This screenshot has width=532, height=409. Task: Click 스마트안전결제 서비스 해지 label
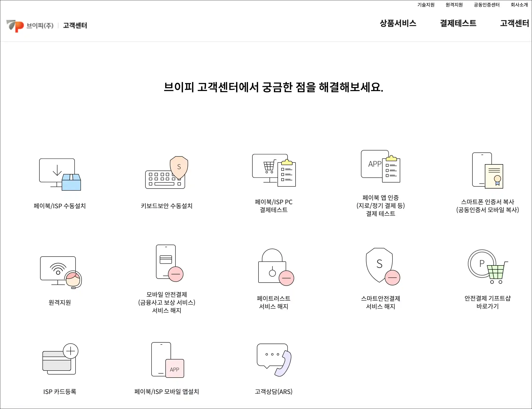[x=380, y=303]
